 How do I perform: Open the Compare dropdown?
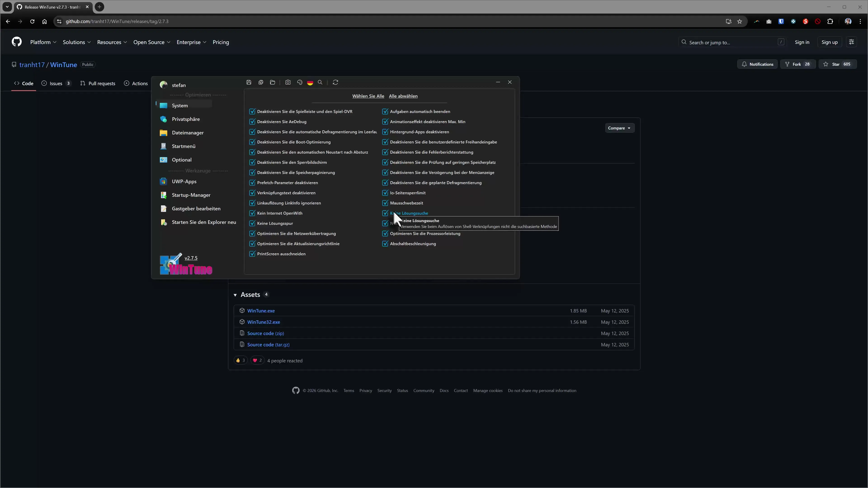coord(619,128)
